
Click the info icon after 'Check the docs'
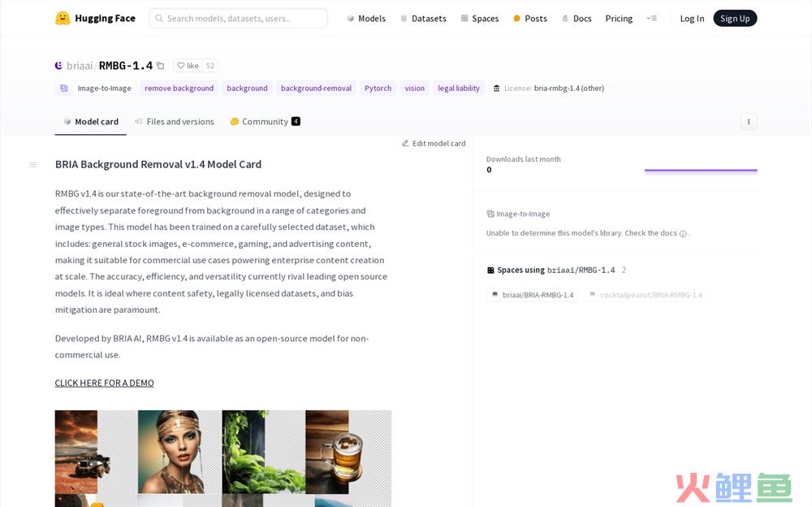tap(683, 234)
